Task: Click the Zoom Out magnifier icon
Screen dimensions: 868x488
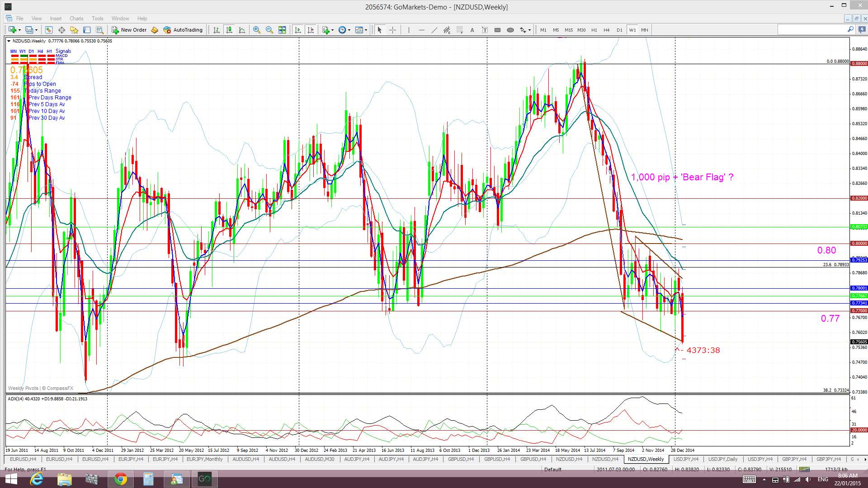Action: [269, 30]
